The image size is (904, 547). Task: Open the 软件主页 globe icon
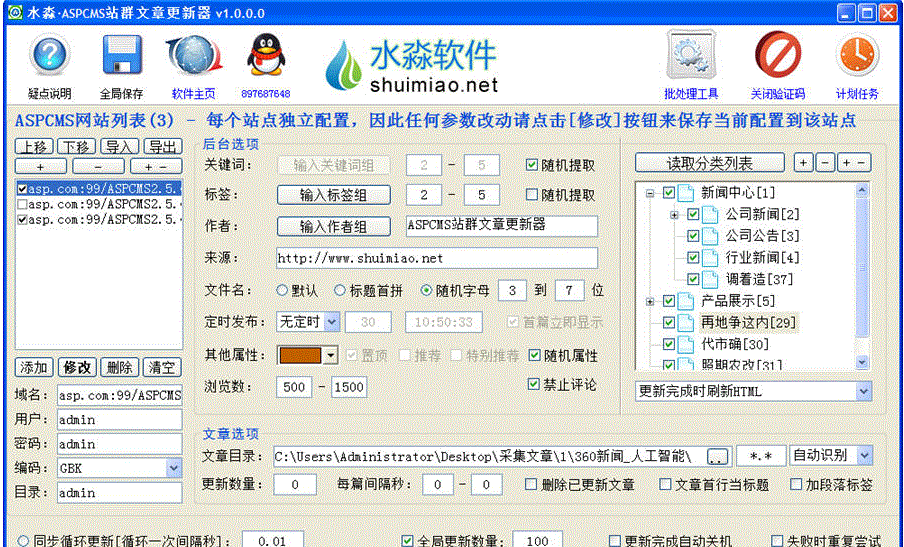[x=194, y=56]
